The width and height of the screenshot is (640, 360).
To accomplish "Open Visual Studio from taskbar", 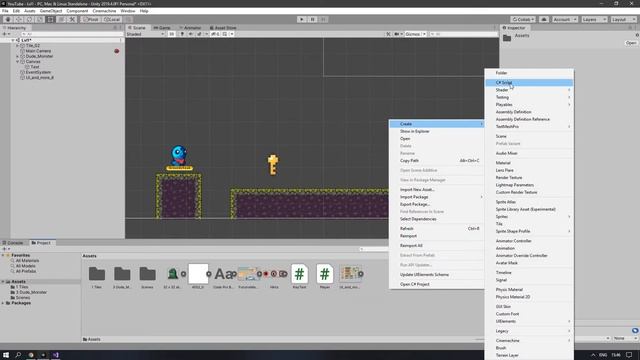I will (56, 355).
